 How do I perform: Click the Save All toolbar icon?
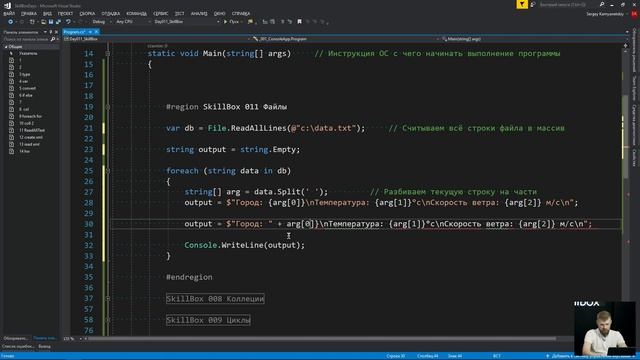coord(58,22)
